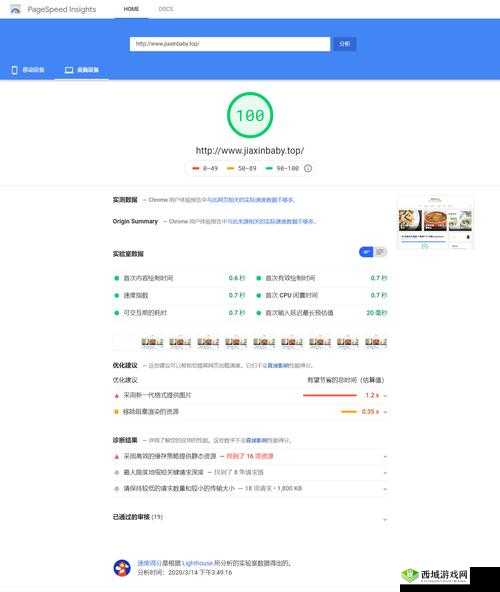The image size is (500, 592).
Task: Open the DOCS tab
Action: (165, 9)
